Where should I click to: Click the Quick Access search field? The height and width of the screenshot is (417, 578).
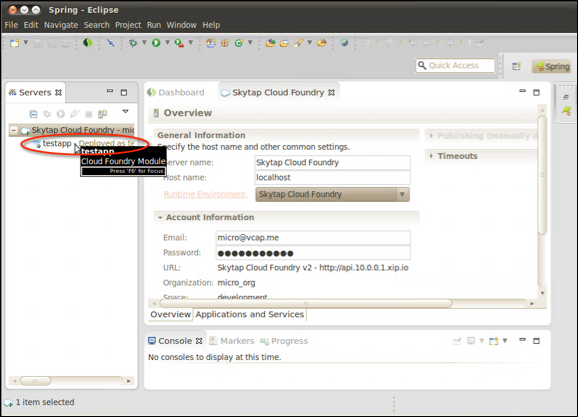tap(455, 66)
